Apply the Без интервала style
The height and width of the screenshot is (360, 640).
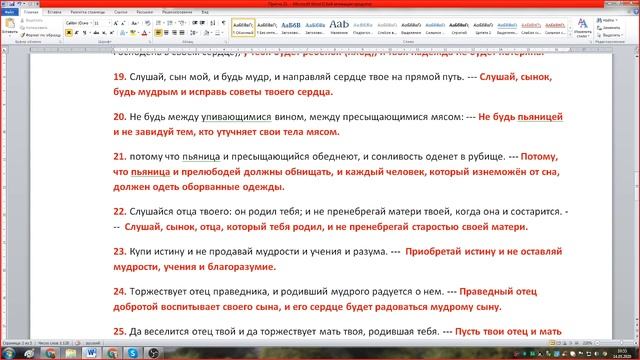click(x=267, y=28)
